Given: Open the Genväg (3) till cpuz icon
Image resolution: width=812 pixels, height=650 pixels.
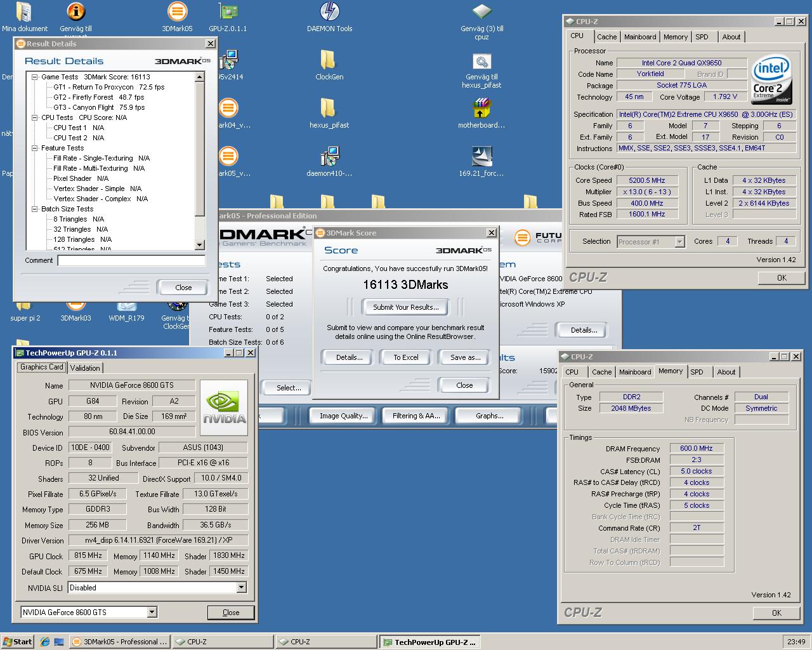Looking at the screenshot, I should [481, 12].
